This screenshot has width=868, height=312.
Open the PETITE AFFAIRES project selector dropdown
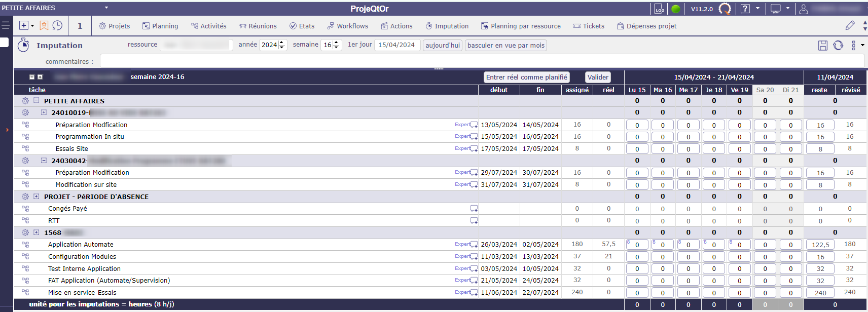point(106,8)
